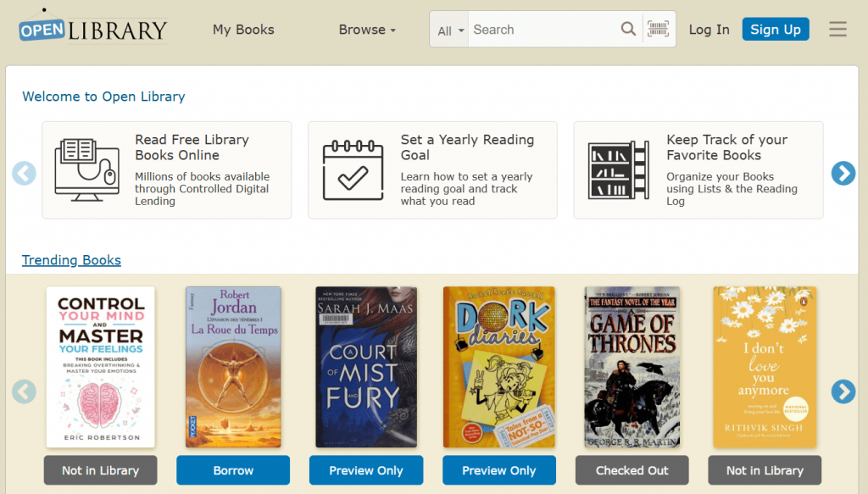Open the Set a Yearly Reading Goal card

click(432, 169)
